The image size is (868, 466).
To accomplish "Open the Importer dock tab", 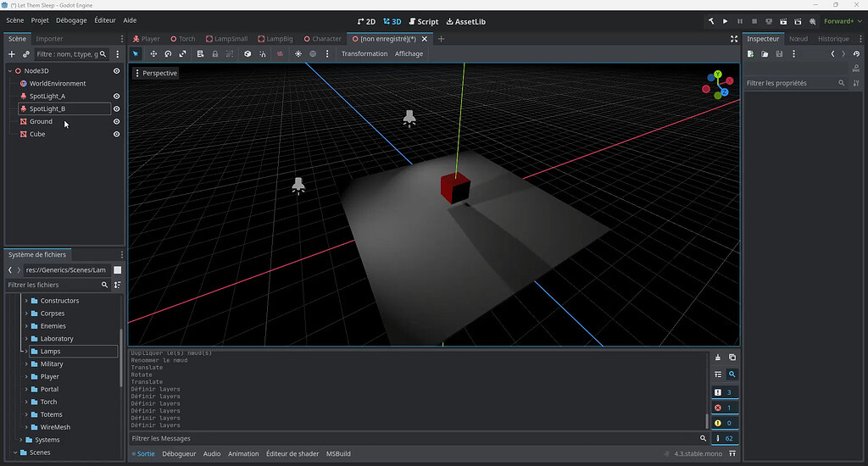I will pos(49,39).
